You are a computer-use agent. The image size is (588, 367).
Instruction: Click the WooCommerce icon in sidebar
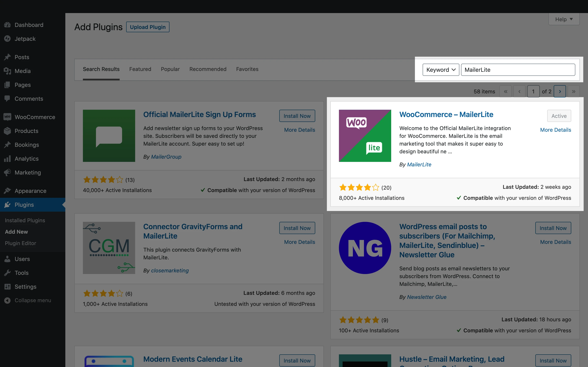click(x=7, y=117)
